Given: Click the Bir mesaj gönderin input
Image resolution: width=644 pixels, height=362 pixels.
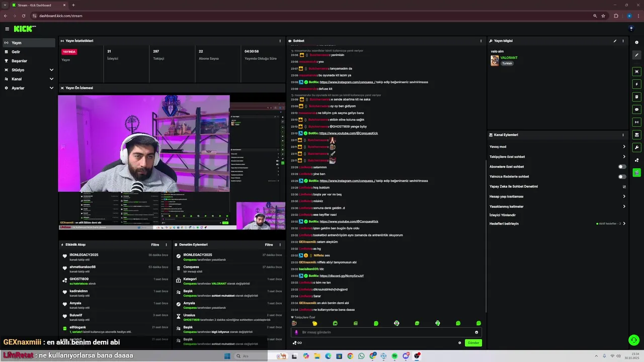Looking at the screenshot, I should tap(386, 332).
